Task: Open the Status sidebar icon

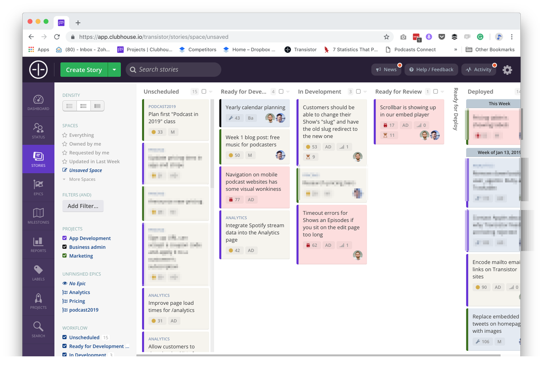Action: click(x=38, y=131)
